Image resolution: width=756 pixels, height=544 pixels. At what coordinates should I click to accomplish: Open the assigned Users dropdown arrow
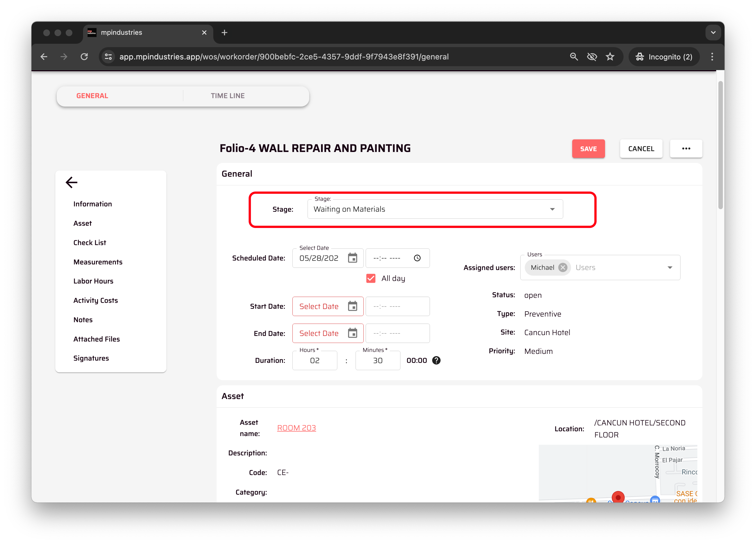click(670, 268)
